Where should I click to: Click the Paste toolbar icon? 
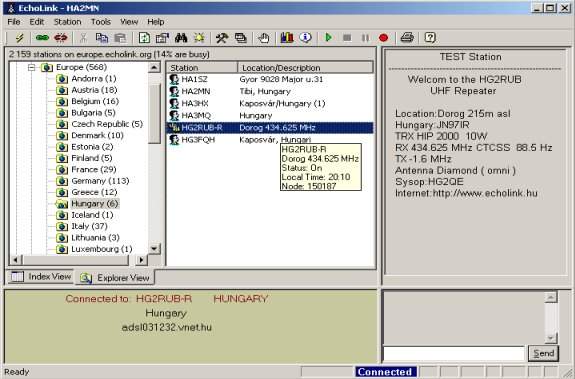pyautogui.click(x=120, y=37)
